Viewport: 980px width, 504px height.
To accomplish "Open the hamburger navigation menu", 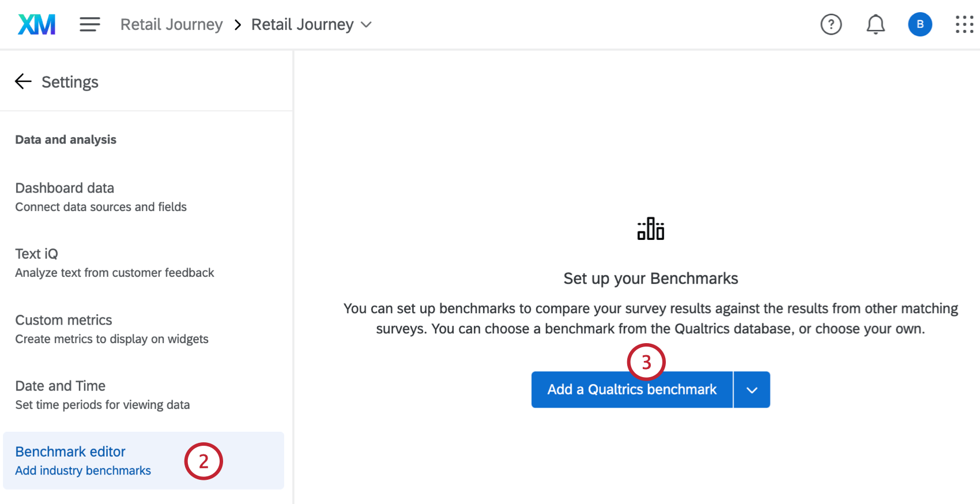I will (x=90, y=24).
